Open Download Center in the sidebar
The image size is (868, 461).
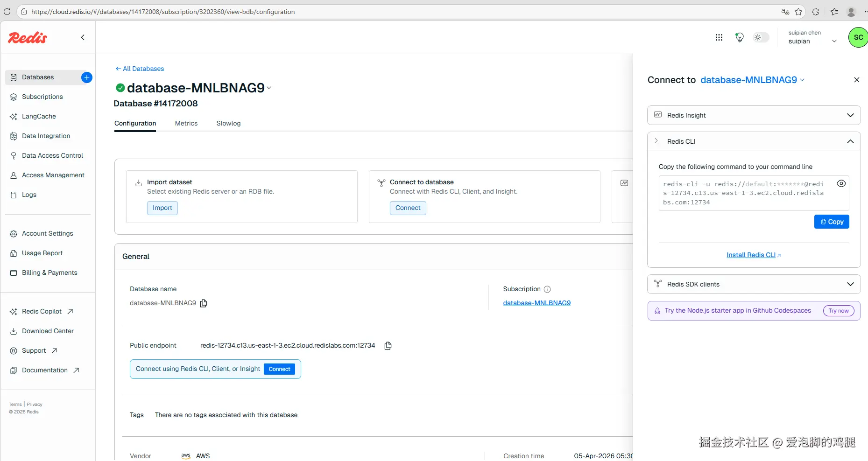48,331
